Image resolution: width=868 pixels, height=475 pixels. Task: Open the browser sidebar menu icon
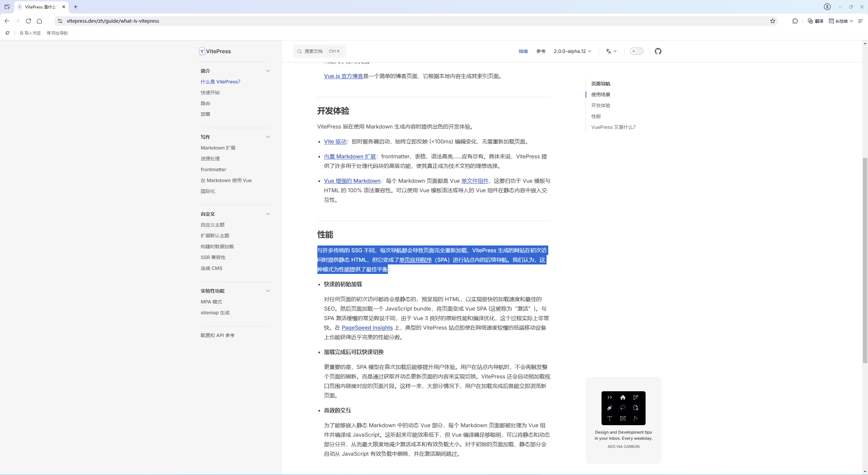tap(860, 21)
